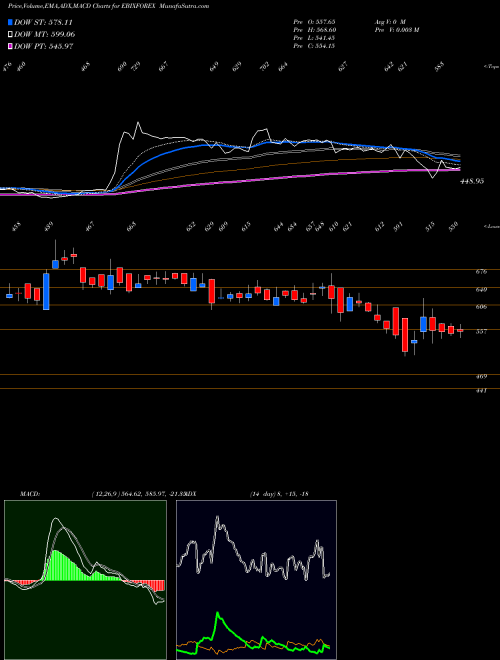The image size is (500, 660).
Task: Click the 606 price level label
Action: (x=481, y=307)
